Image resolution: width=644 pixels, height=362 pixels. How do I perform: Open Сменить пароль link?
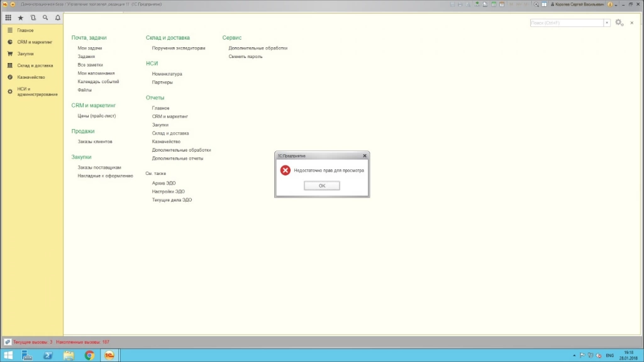point(246,57)
